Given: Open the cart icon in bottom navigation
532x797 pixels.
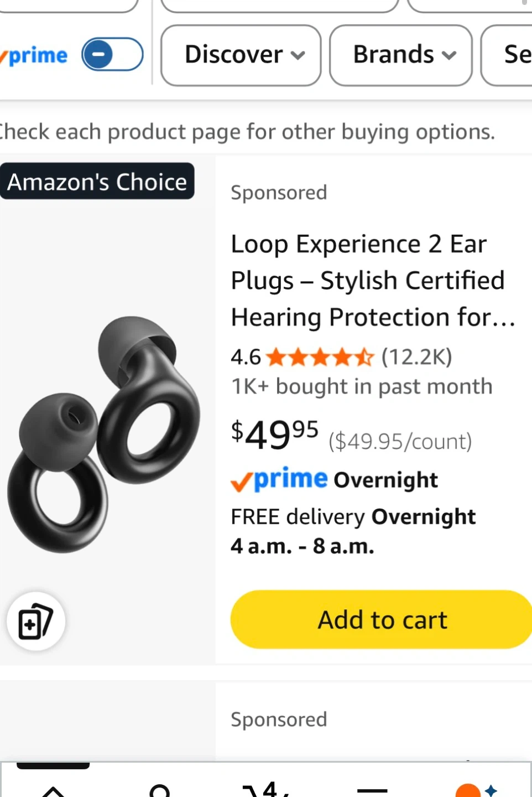Looking at the screenshot, I should point(267,789).
